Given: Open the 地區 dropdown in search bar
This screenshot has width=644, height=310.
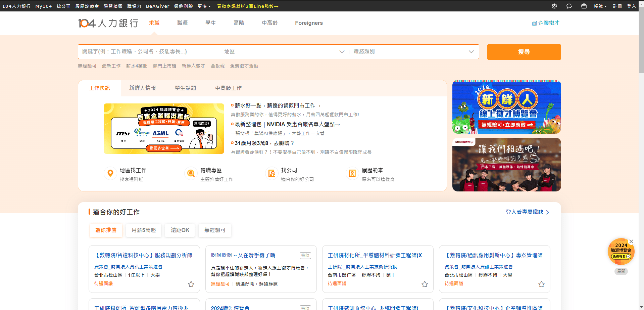Looking at the screenshot, I should point(285,52).
